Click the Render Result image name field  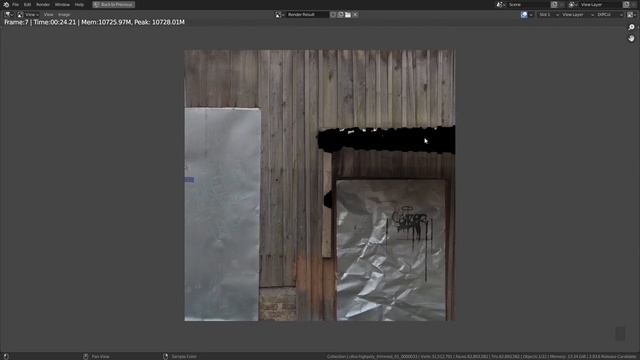[307, 15]
